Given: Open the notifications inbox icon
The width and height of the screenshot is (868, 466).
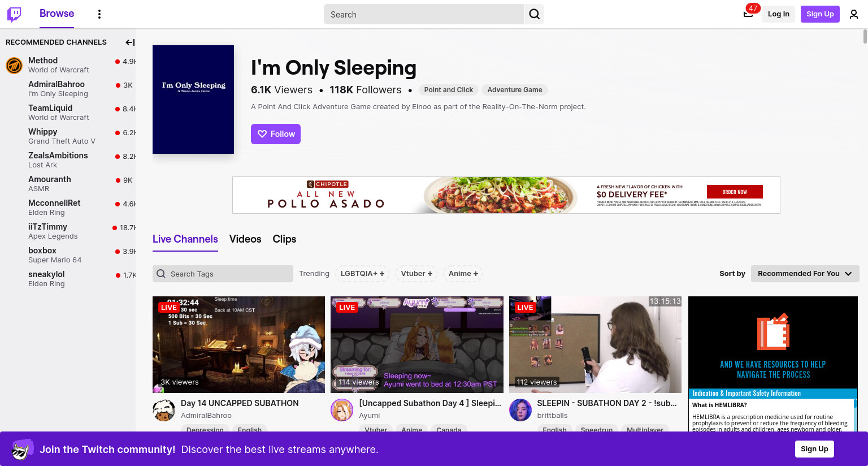Looking at the screenshot, I should point(748,14).
